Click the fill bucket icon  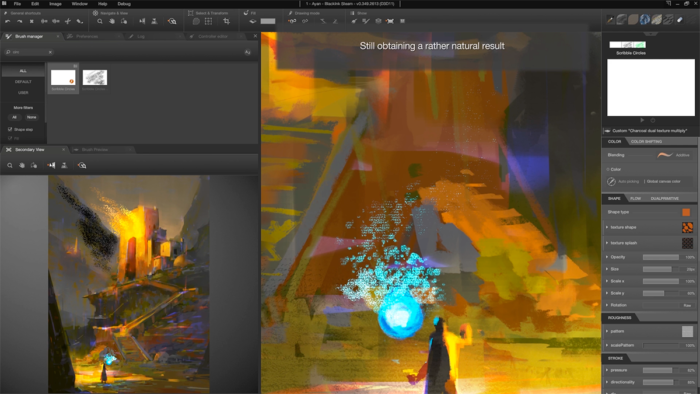pyautogui.click(x=253, y=21)
